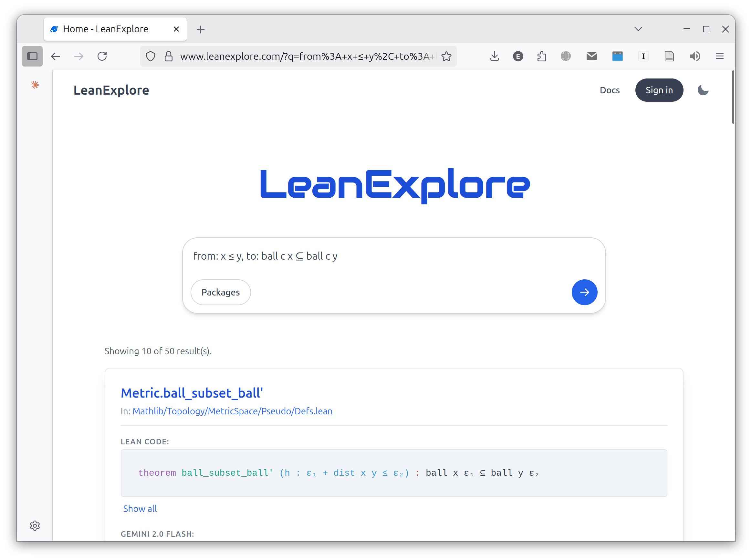Click the blue container window icon
Viewport: 752px width, 560px height.
617,56
